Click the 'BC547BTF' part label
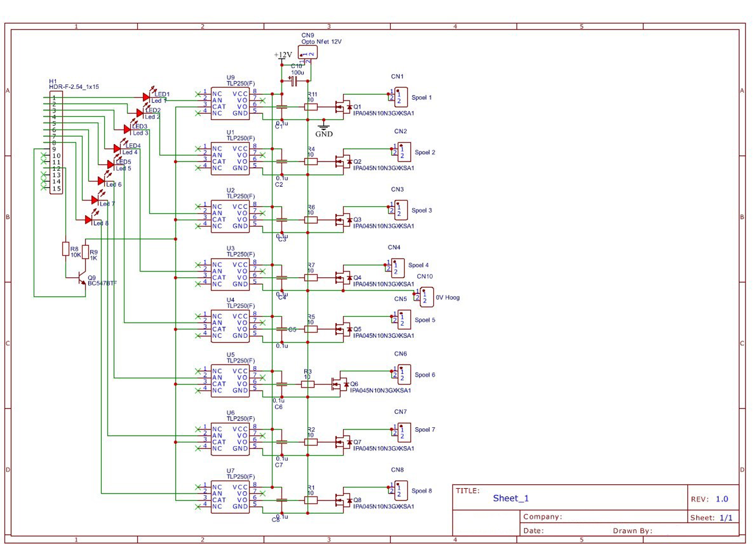 [102, 284]
